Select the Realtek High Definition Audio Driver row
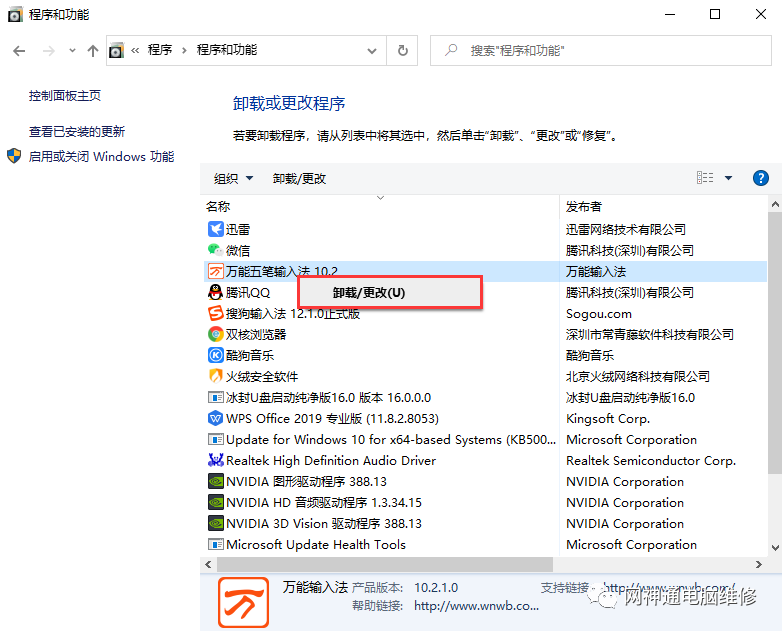This screenshot has height=631, width=782. click(485, 460)
